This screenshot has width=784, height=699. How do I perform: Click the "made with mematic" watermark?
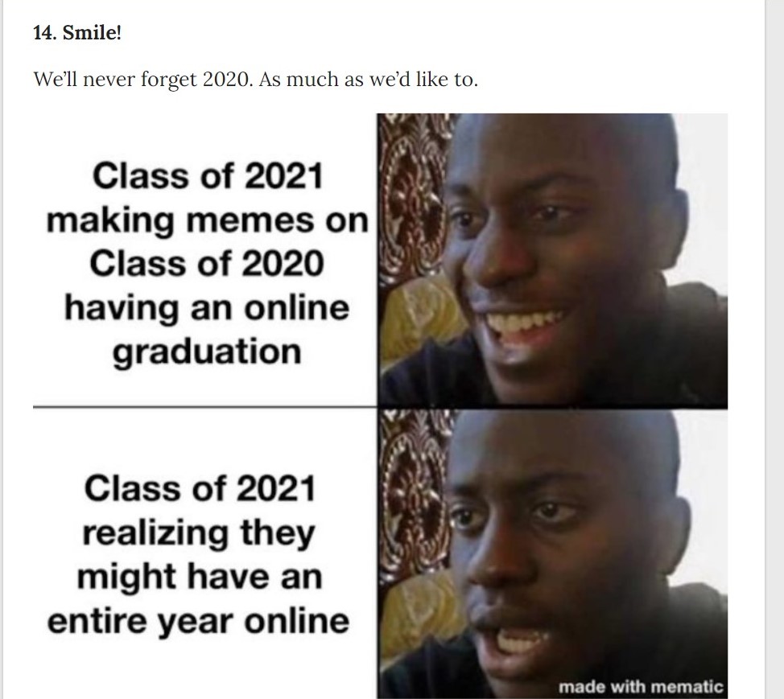click(641, 686)
